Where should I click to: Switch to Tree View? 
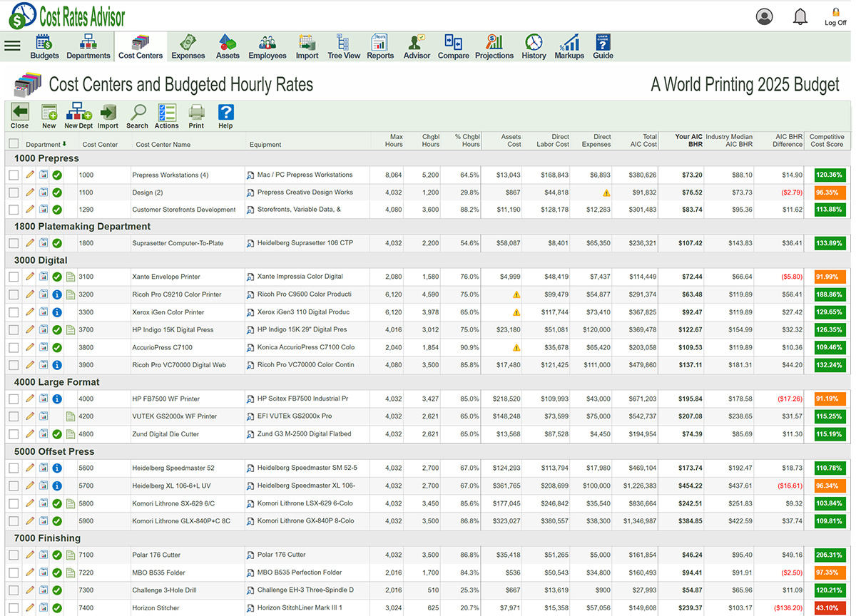click(344, 47)
